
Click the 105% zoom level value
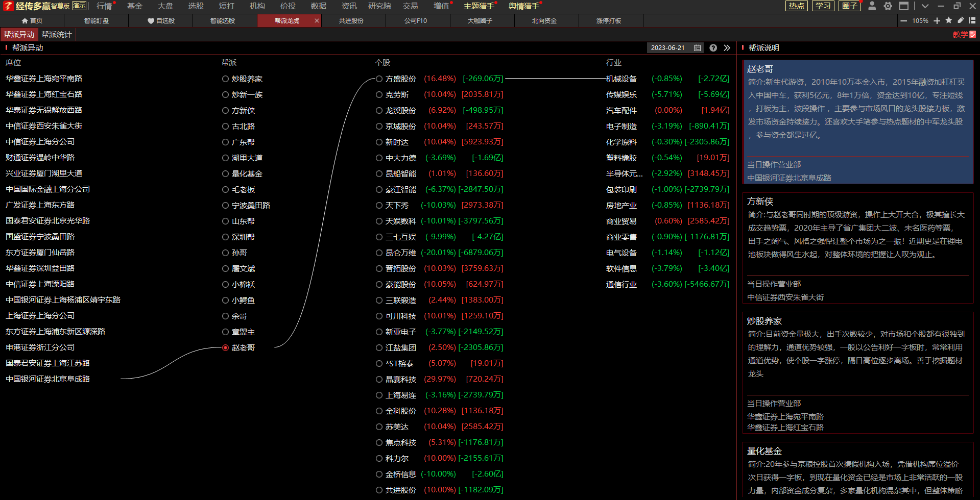pyautogui.click(x=920, y=21)
